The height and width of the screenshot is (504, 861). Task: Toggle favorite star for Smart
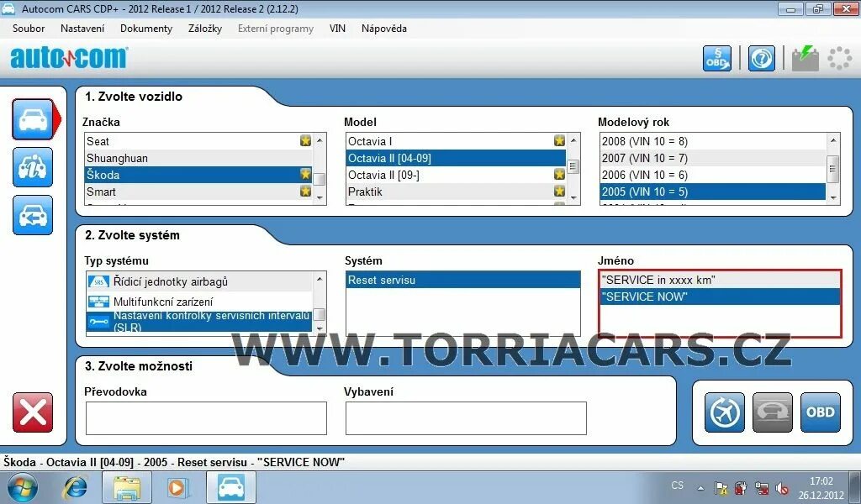[305, 192]
